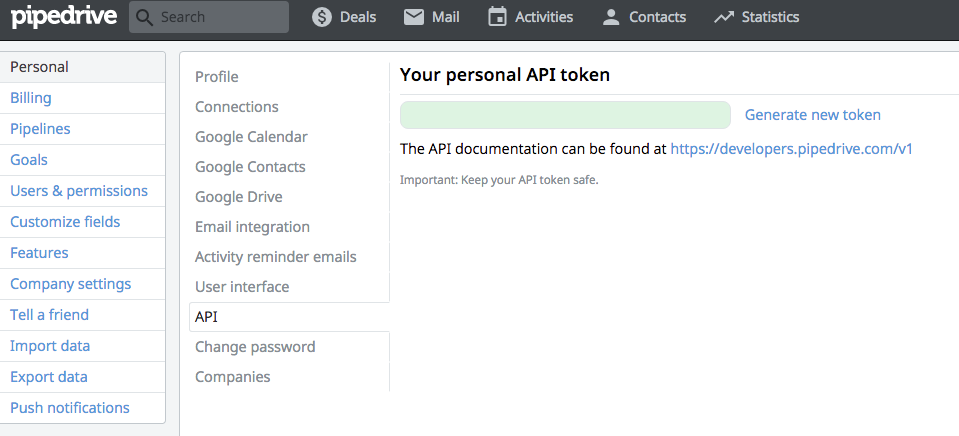Click the Deals dollar icon

click(322, 17)
